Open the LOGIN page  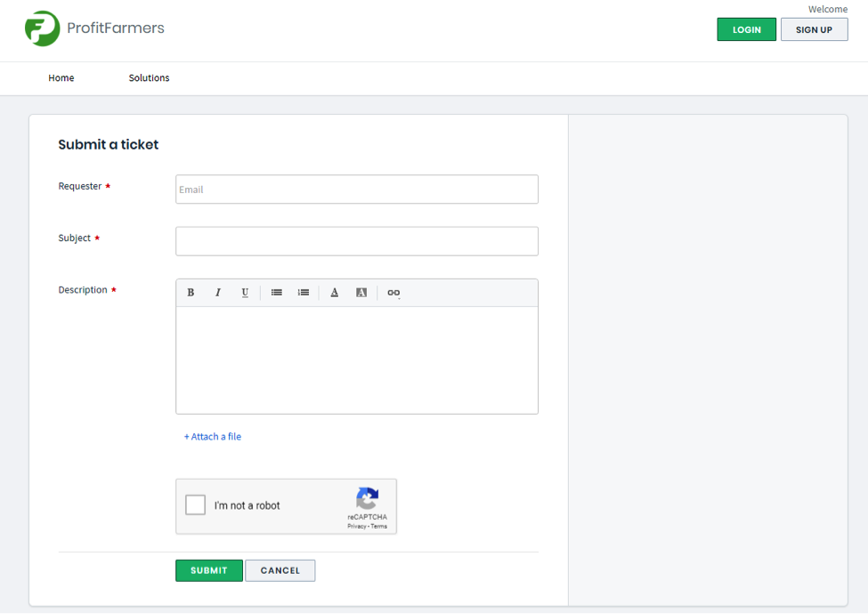click(746, 28)
